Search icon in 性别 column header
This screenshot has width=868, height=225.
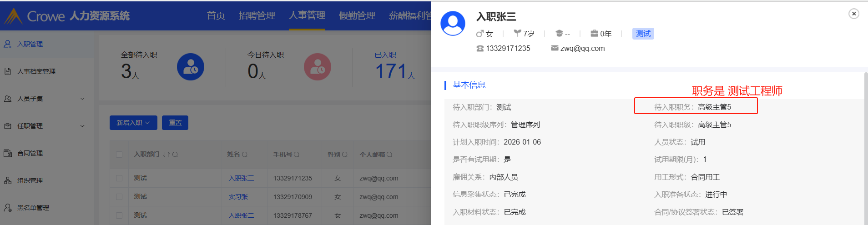(x=345, y=155)
